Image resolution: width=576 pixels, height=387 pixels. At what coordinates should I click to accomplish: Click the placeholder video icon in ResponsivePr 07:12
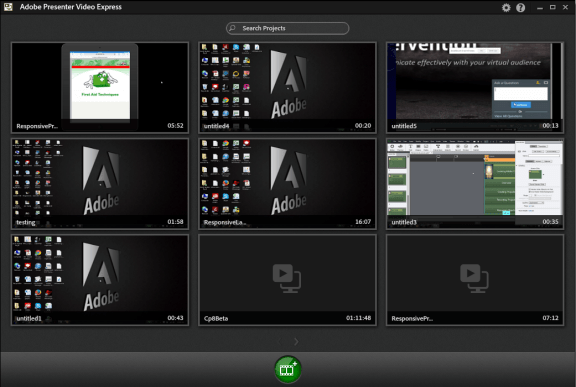[x=474, y=278]
